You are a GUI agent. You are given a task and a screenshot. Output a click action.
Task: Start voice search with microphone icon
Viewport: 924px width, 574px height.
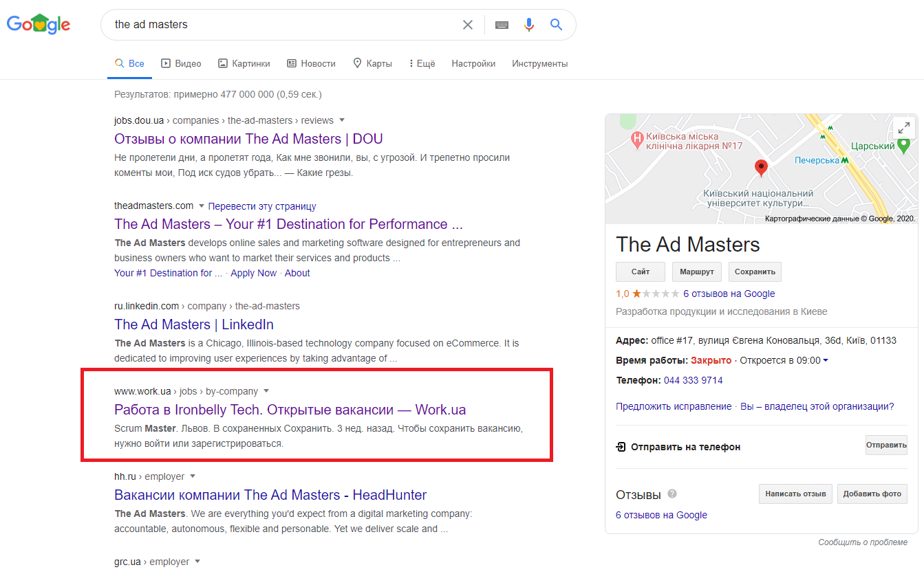[528, 25]
